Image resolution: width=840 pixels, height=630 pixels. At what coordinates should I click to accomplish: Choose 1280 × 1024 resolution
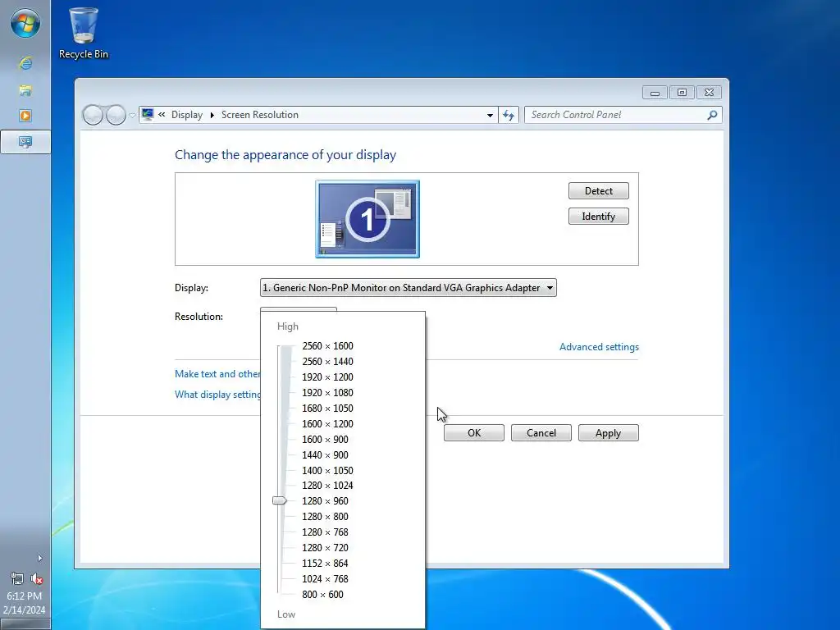pyautogui.click(x=327, y=486)
